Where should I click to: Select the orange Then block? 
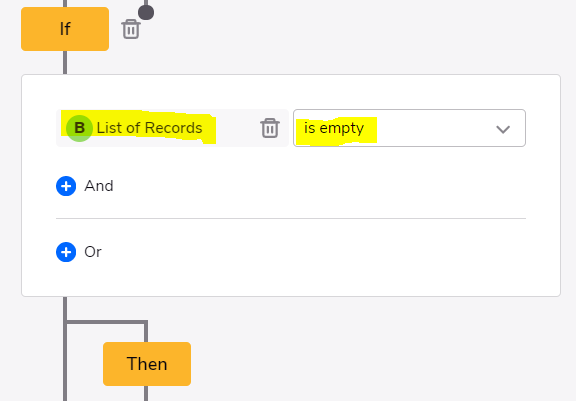tap(147, 364)
